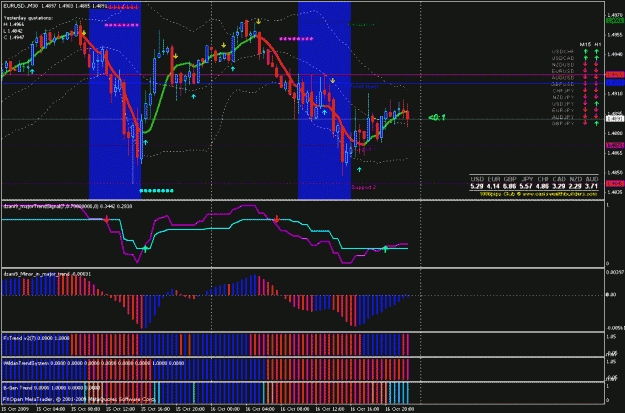Click the USDJPY H1 up arrow
Image resolution: width=625 pixels, height=413 pixels.
pos(597,104)
